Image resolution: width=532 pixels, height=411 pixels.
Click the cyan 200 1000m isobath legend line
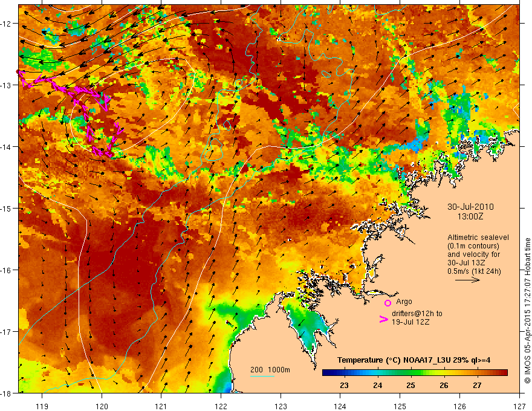click(262, 376)
